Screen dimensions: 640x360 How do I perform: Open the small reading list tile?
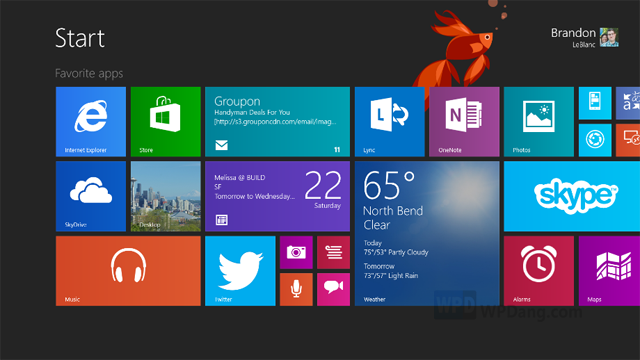click(333, 252)
